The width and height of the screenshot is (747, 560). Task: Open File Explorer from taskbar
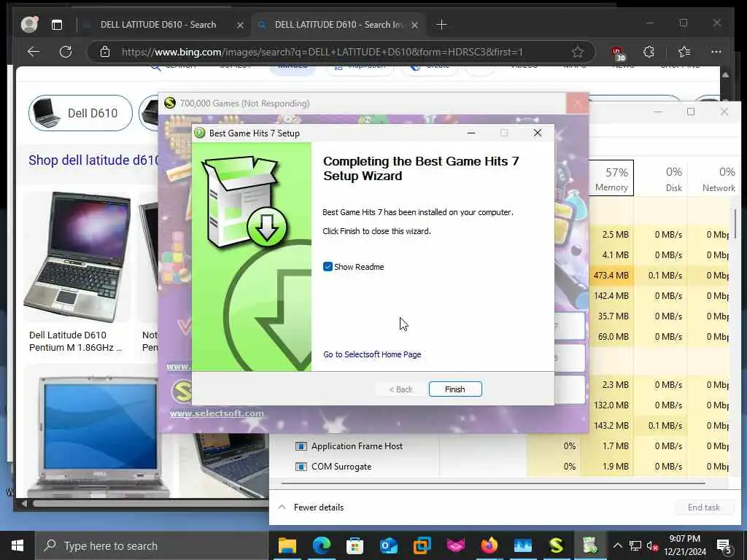point(287,545)
